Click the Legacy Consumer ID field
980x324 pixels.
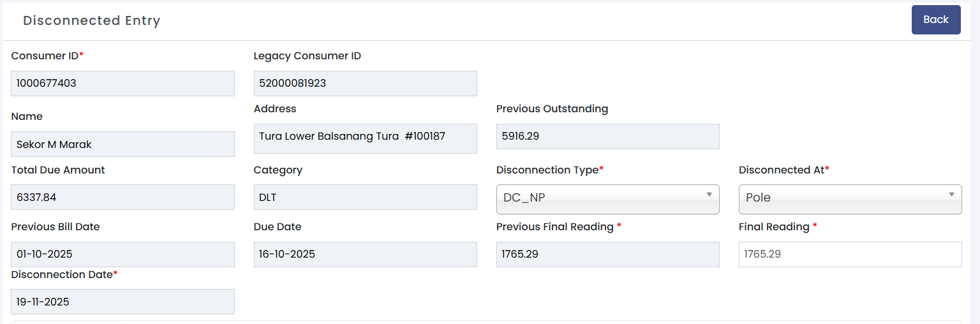[x=365, y=84]
